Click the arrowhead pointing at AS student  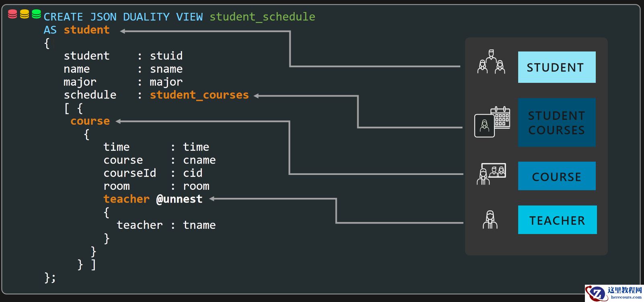123,31
